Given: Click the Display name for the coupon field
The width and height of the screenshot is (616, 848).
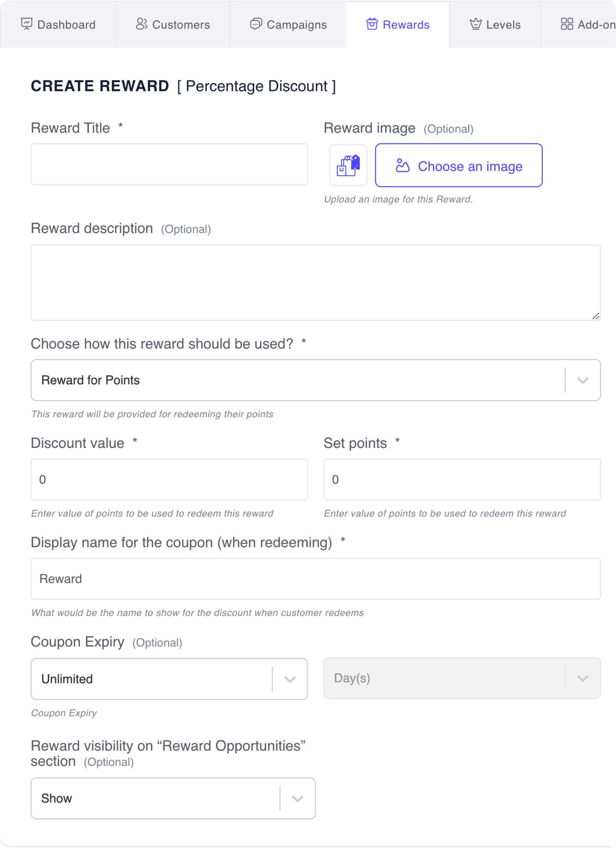Looking at the screenshot, I should [316, 579].
